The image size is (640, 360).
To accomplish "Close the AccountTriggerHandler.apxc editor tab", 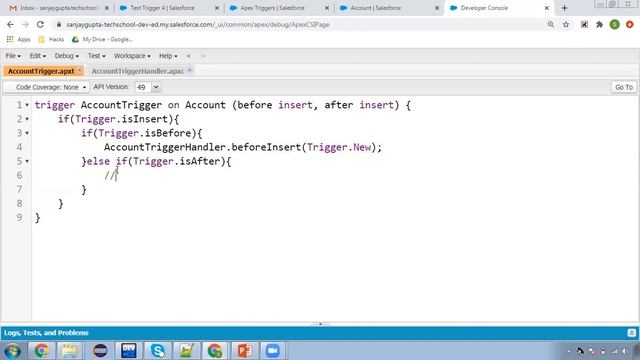I will click(x=189, y=70).
